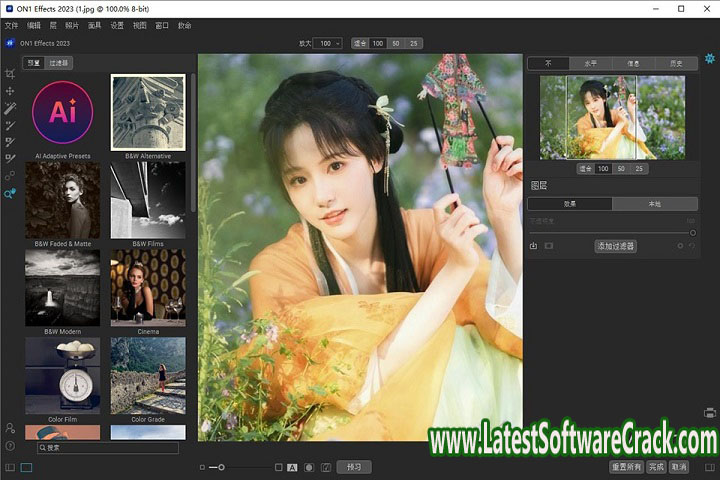This screenshot has width=720, height=480.
Task: Switch to the 效果 effects tab
Action: coord(570,203)
